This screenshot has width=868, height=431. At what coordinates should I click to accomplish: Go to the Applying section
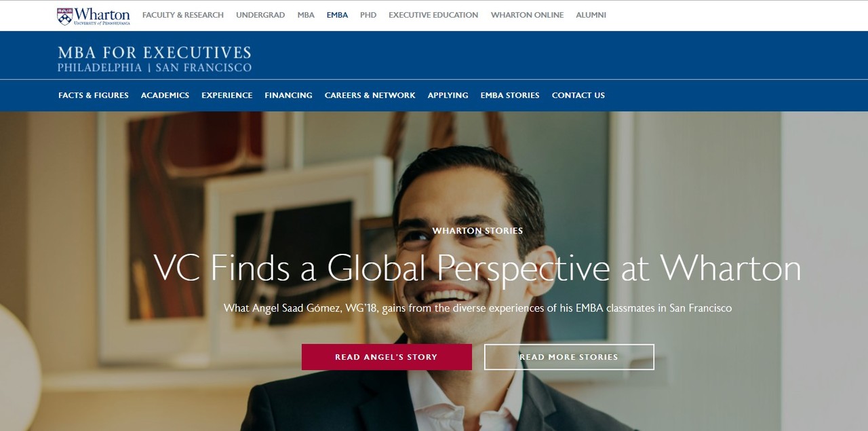coord(448,95)
